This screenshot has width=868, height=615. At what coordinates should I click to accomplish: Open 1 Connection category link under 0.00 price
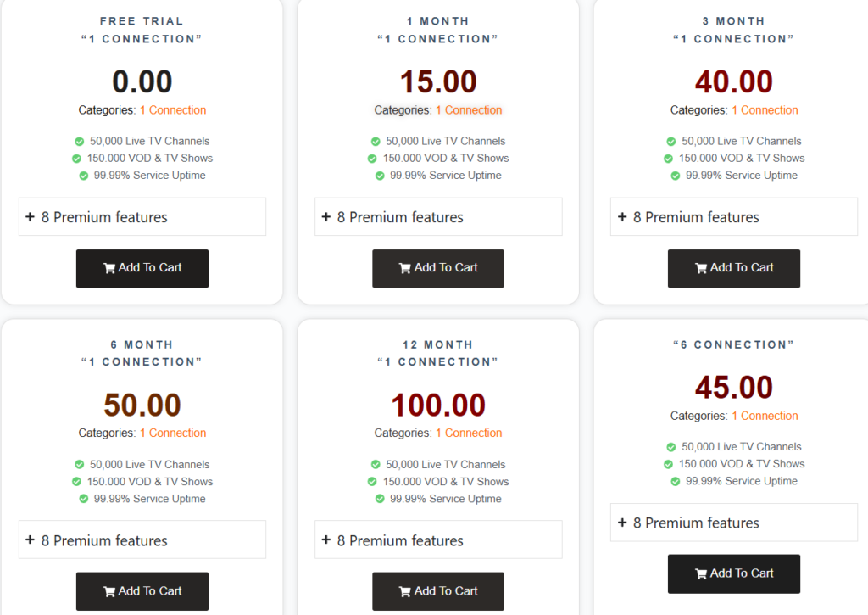173,110
